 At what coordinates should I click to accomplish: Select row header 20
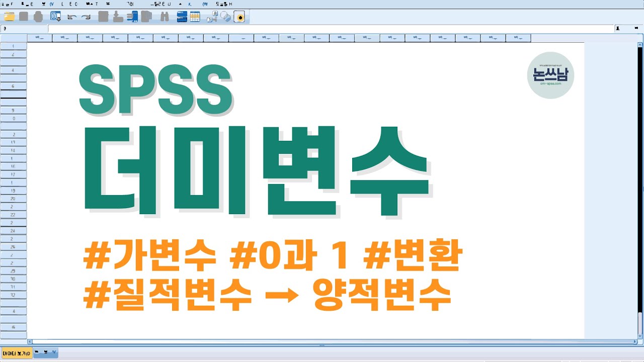coord(13,199)
